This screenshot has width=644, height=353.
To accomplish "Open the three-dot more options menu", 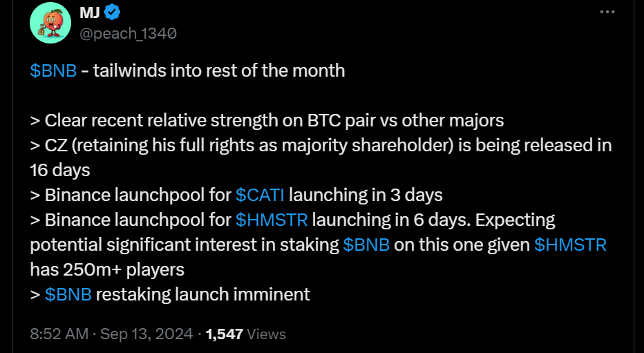I will (607, 12).
